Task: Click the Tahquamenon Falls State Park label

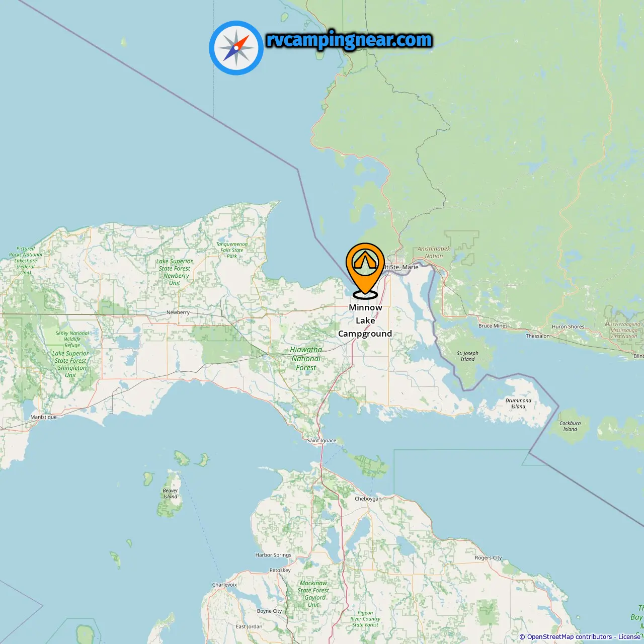Action: point(232,250)
